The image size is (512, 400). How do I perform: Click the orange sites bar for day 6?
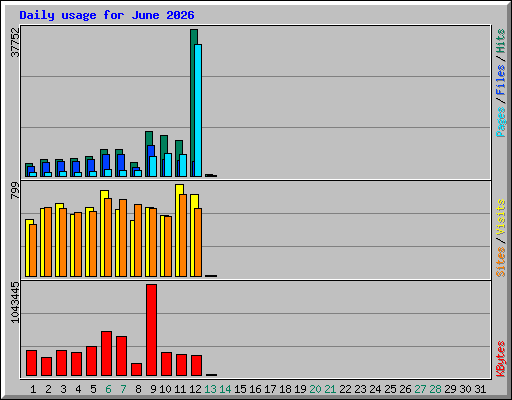(x=108, y=237)
